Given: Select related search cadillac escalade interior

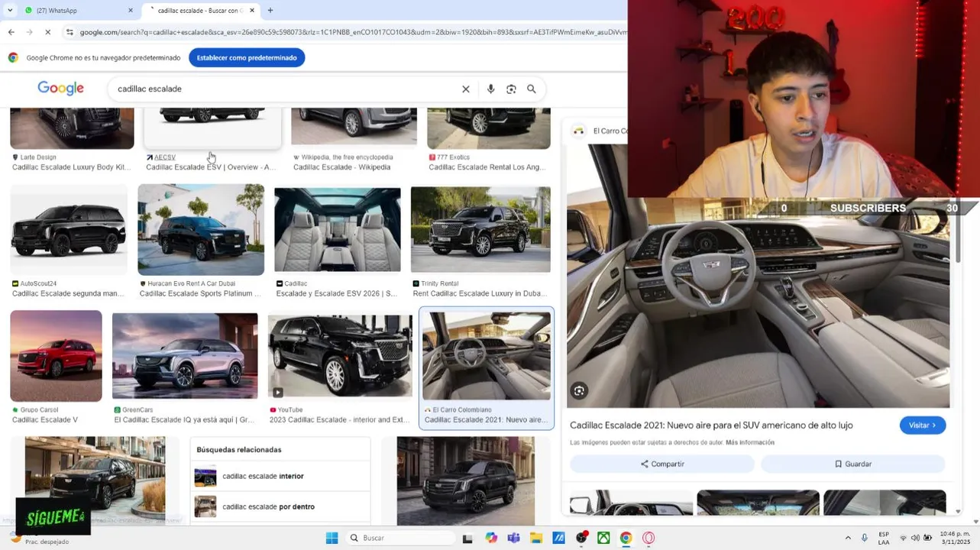Looking at the screenshot, I should coord(280,476).
